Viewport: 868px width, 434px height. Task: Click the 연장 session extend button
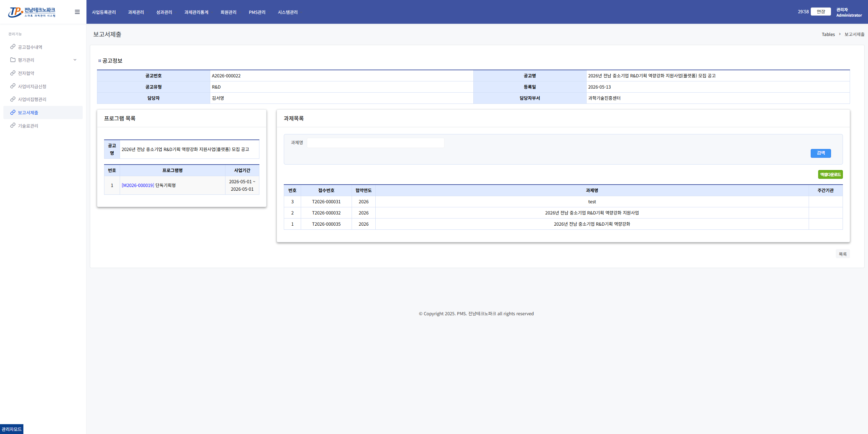(821, 12)
